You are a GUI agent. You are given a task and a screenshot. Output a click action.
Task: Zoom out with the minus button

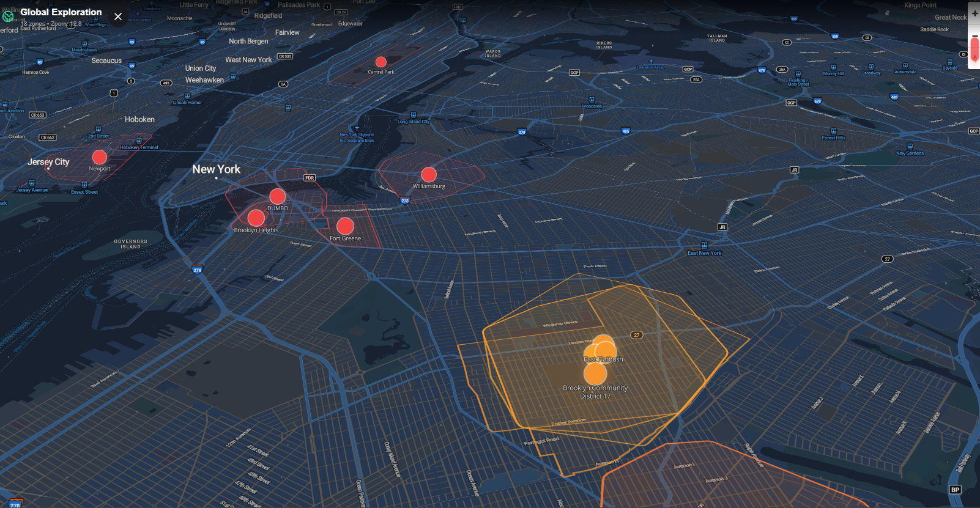[x=974, y=37]
